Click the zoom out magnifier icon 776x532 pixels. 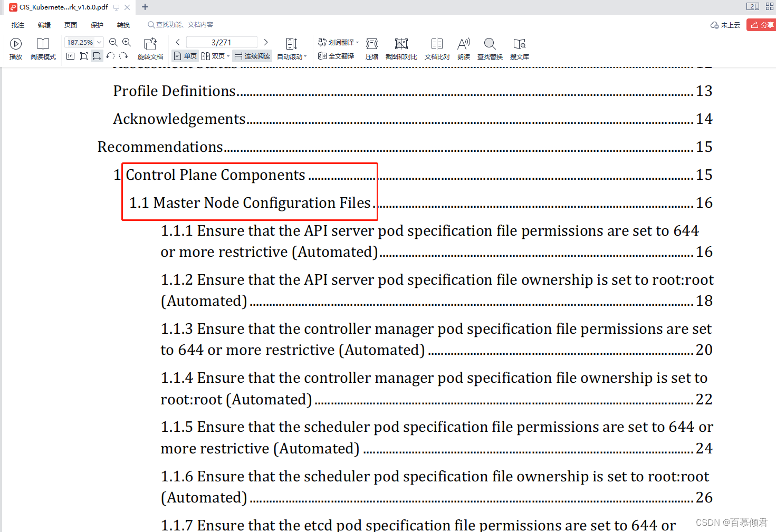point(113,42)
